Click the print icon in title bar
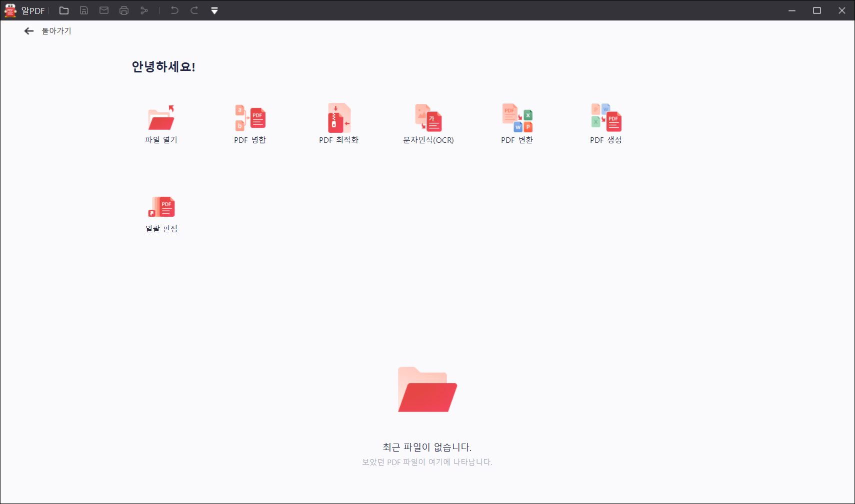The height and width of the screenshot is (504, 855). click(x=124, y=10)
